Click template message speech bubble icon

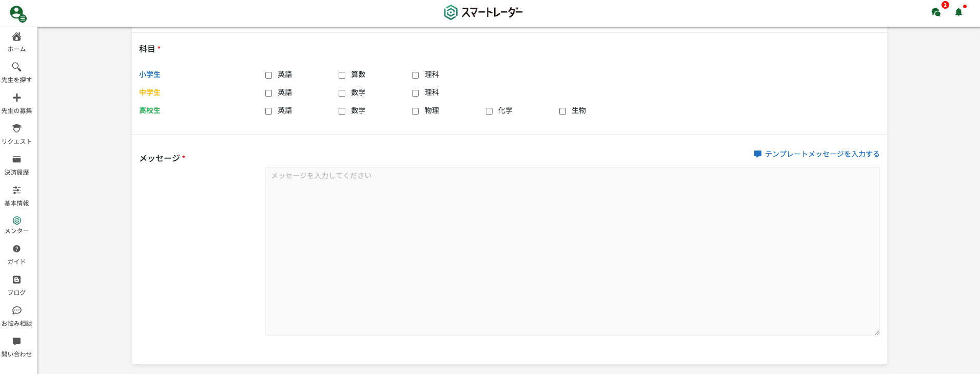coord(757,154)
